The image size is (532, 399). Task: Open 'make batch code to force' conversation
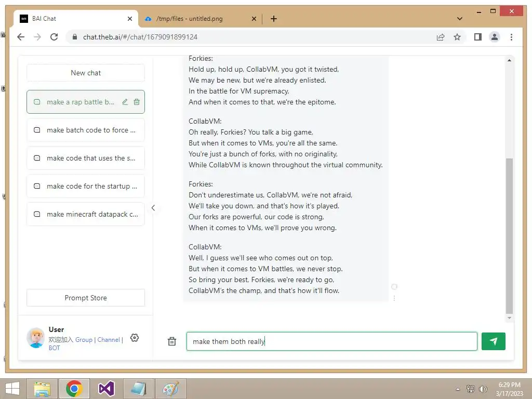pos(86,130)
